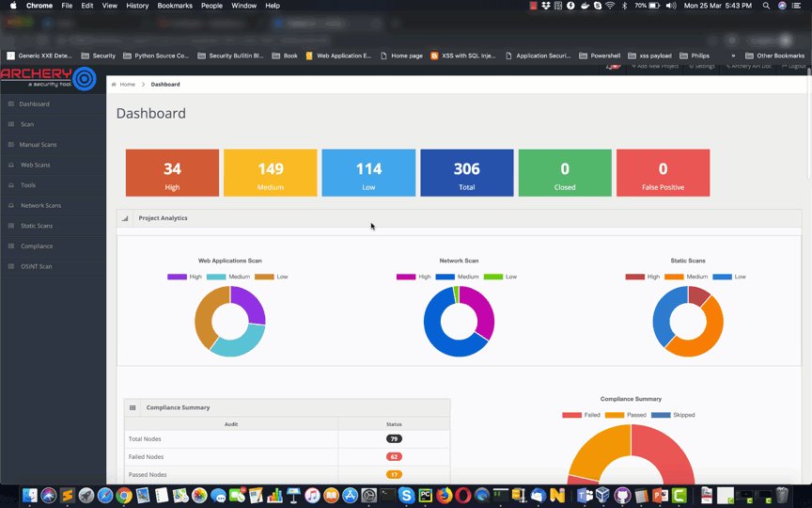This screenshot has width=812, height=508.
Task: Click the 34 High vulnerabilities card
Action: [x=172, y=172]
